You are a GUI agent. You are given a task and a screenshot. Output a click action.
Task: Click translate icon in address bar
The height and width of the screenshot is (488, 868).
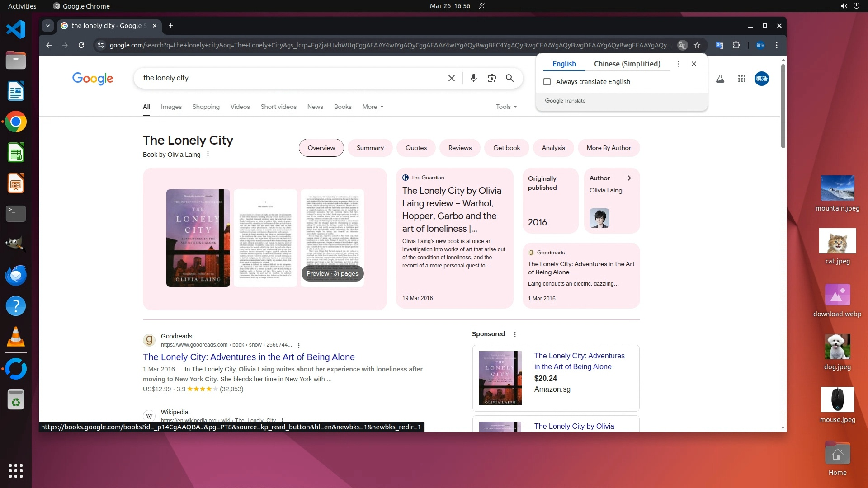[x=683, y=45]
